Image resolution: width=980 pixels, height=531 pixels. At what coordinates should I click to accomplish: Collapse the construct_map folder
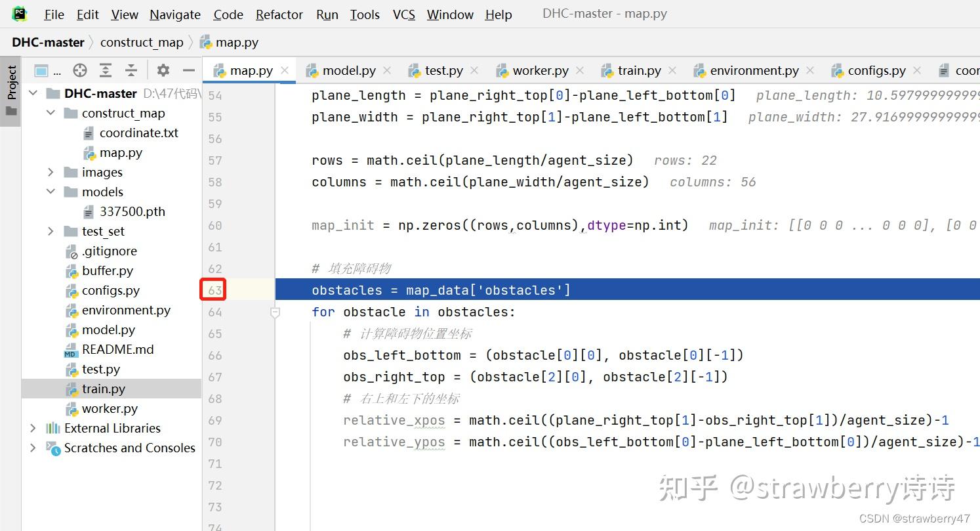pos(51,113)
